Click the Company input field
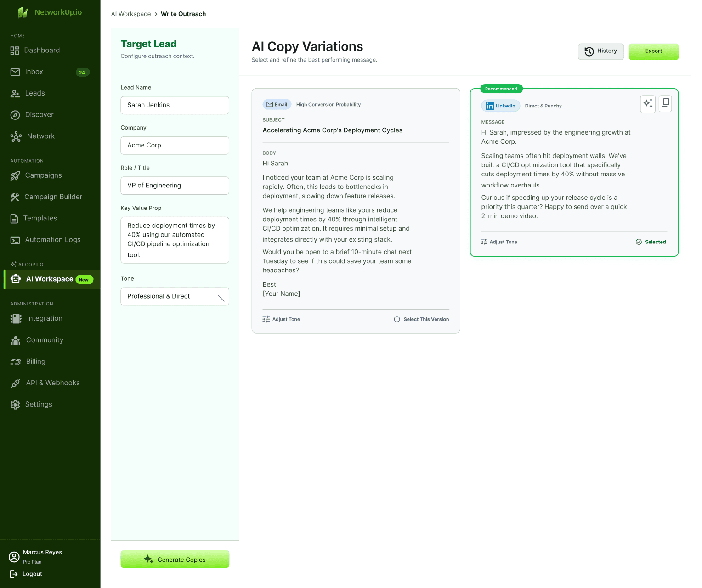Screen dimensions: 702x588 [x=175, y=146]
